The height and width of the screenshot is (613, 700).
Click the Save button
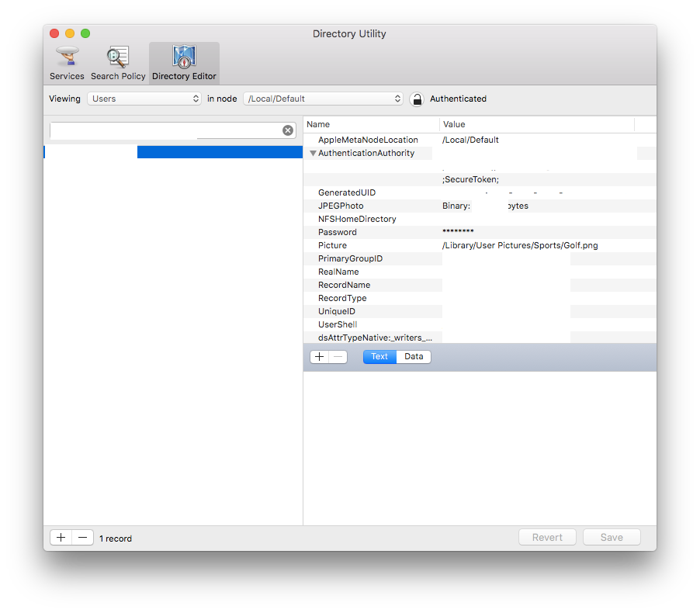click(612, 537)
